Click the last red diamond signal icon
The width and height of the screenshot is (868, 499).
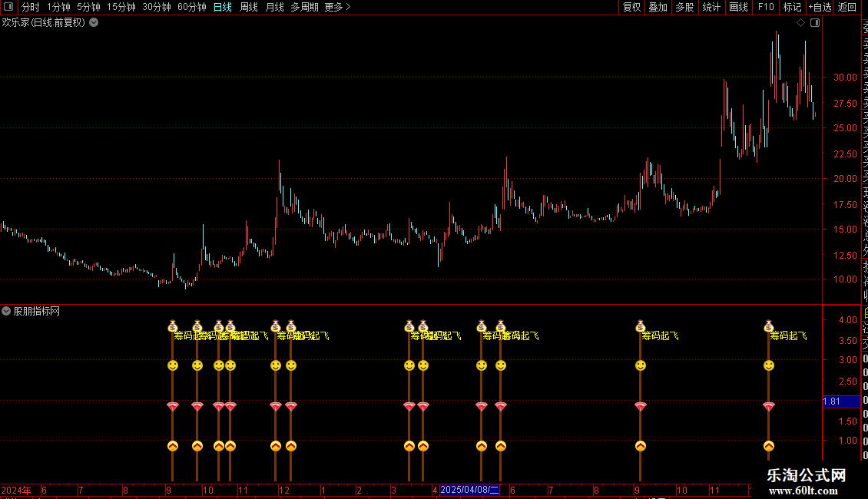768,407
